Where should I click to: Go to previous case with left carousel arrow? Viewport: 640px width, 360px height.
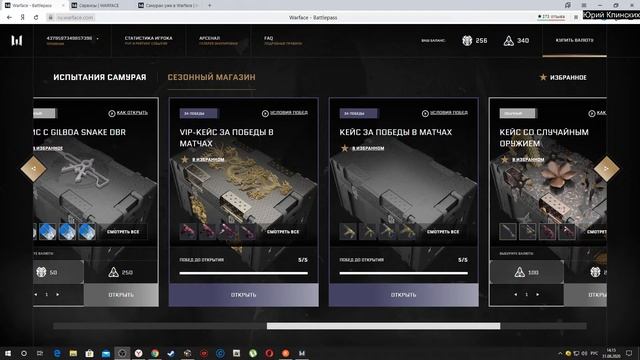click(x=33, y=168)
